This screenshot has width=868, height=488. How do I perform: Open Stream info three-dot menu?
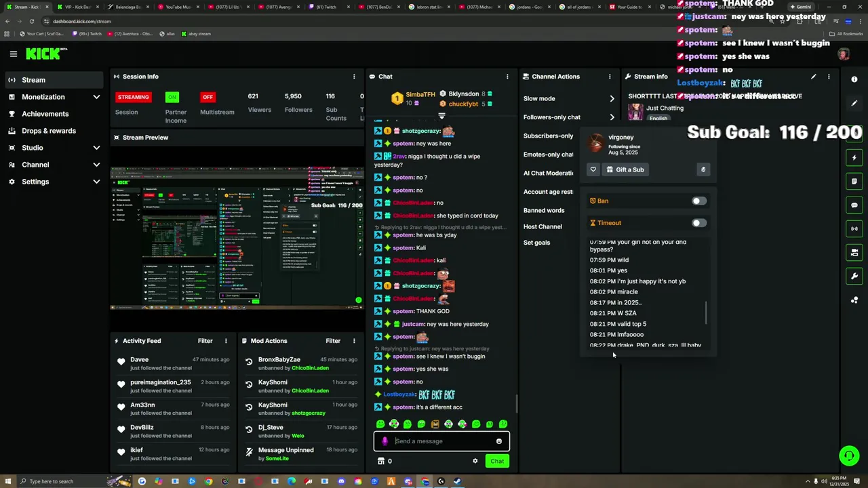tap(829, 77)
